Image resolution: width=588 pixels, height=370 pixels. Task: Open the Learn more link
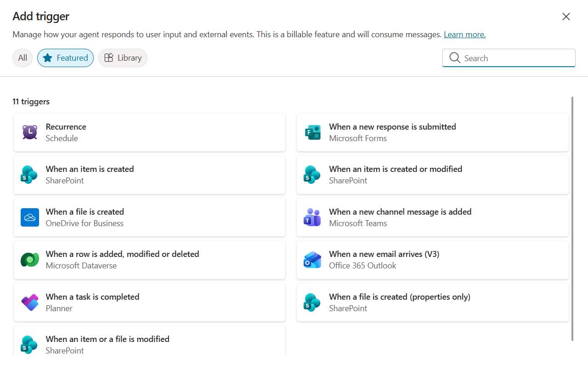point(464,34)
